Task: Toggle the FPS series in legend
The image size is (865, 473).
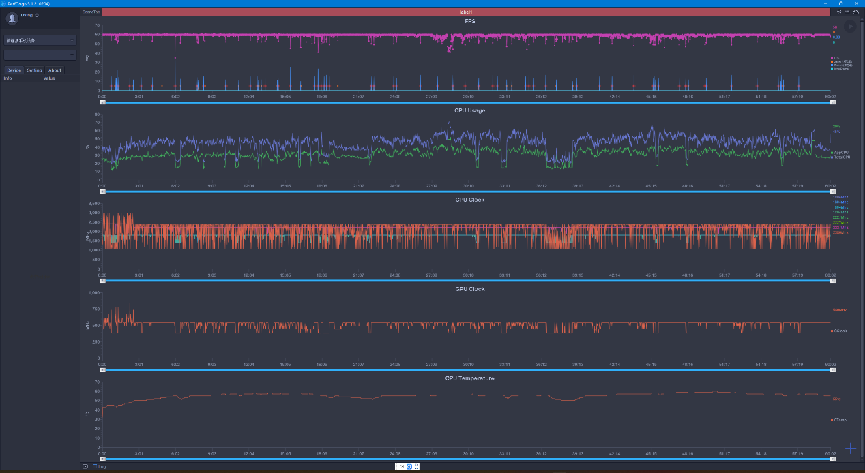Action: [x=835, y=58]
